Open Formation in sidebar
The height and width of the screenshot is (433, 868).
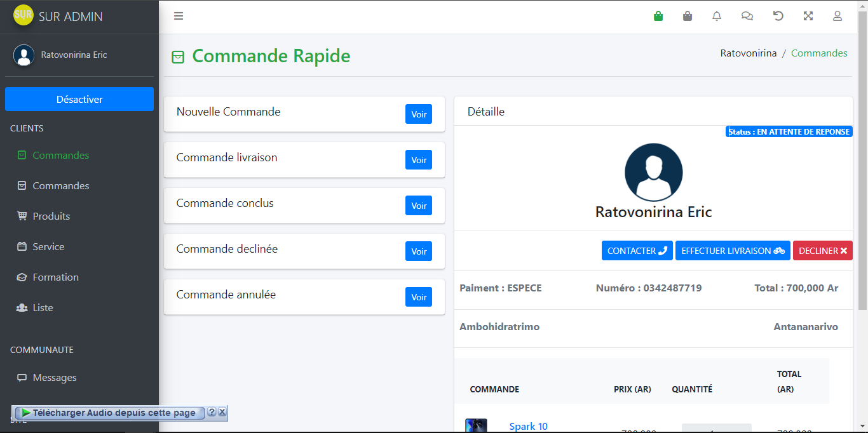click(56, 277)
